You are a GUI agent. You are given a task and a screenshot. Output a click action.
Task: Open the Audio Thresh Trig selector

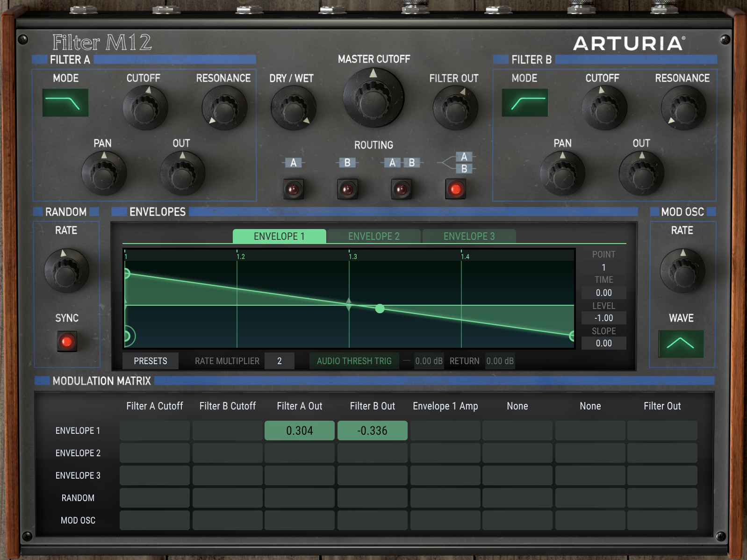point(354,361)
